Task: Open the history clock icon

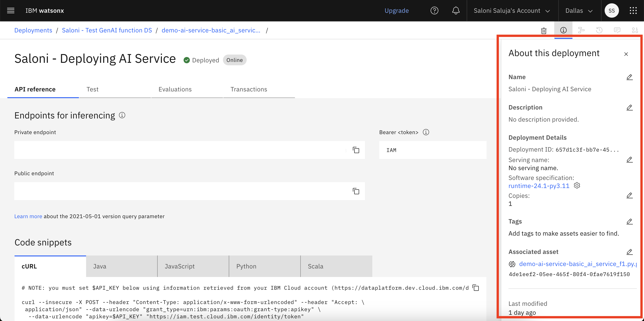Action: [599, 30]
